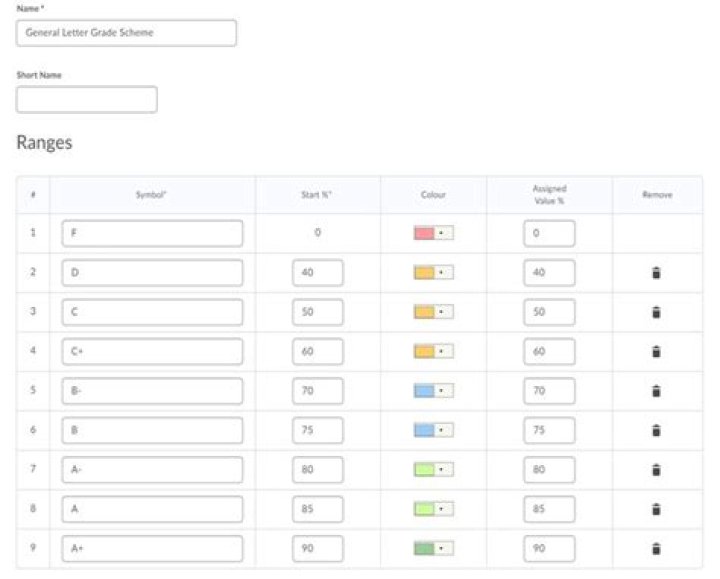Click the symbol field for row 3 C

pyautogui.click(x=152, y=312)
